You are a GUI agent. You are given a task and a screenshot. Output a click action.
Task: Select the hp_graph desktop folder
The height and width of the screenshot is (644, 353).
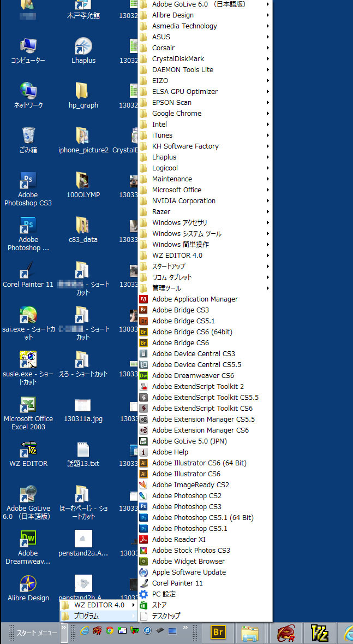tap(83, 95)
